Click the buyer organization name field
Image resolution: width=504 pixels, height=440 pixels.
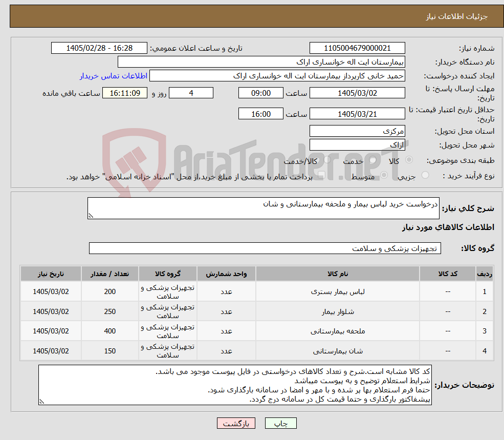click(x=261, y=62)
